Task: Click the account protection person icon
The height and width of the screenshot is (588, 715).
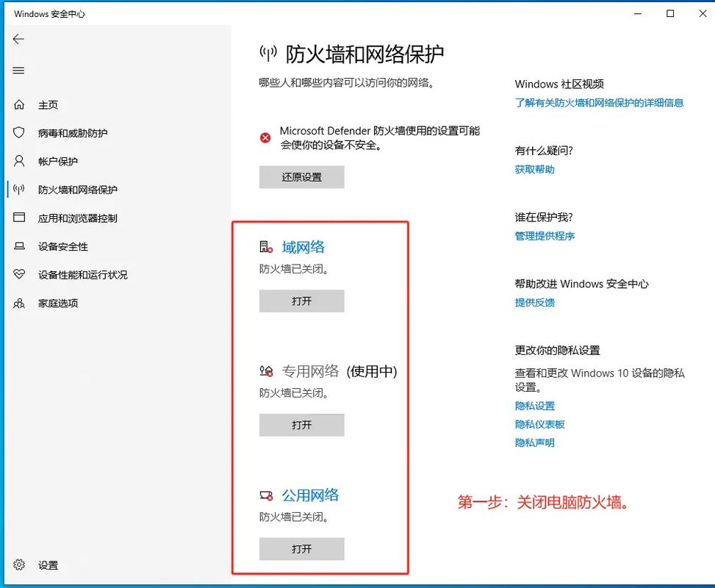Action: point(19,161)
